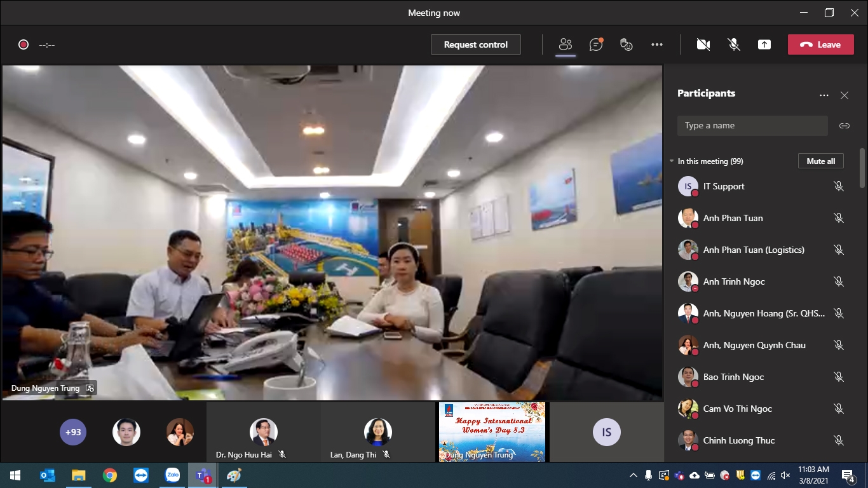Open the Share content tray icon

click(x=764, y=44)
